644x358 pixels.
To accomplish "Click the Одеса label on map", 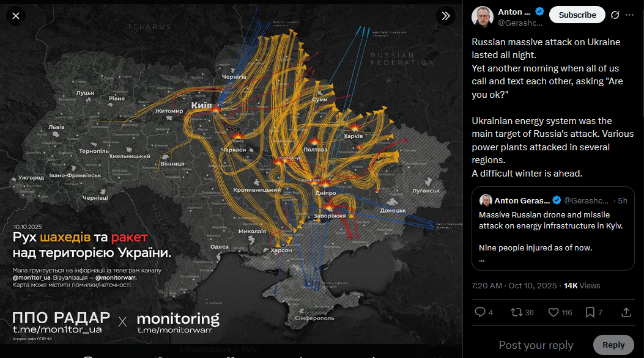I will [x=220, y=247].
